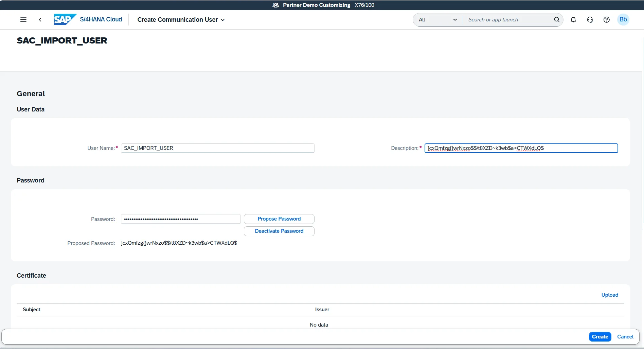Click the General section heading
Image resolution: width=644 pixels, height=349 pixels.
point(31,94)
